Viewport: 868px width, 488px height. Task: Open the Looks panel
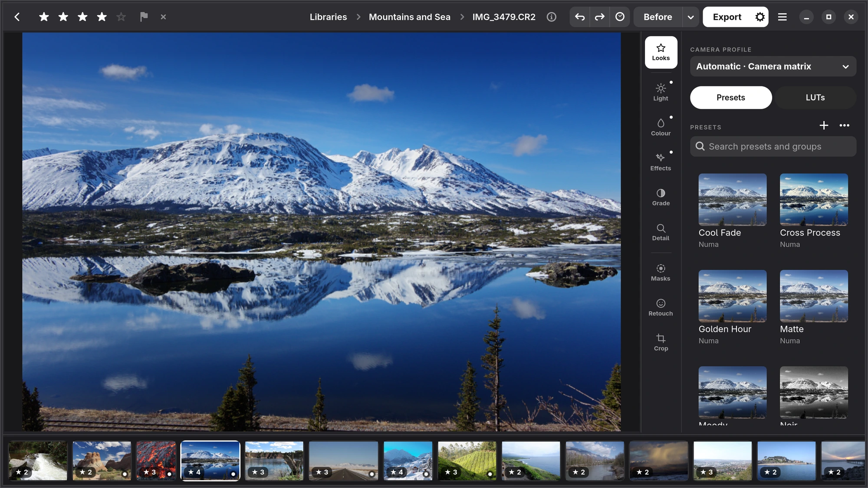point(661,52)
